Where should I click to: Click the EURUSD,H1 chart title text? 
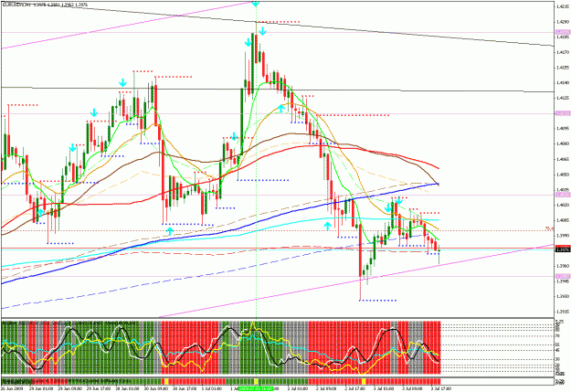[x=44, y=5]
